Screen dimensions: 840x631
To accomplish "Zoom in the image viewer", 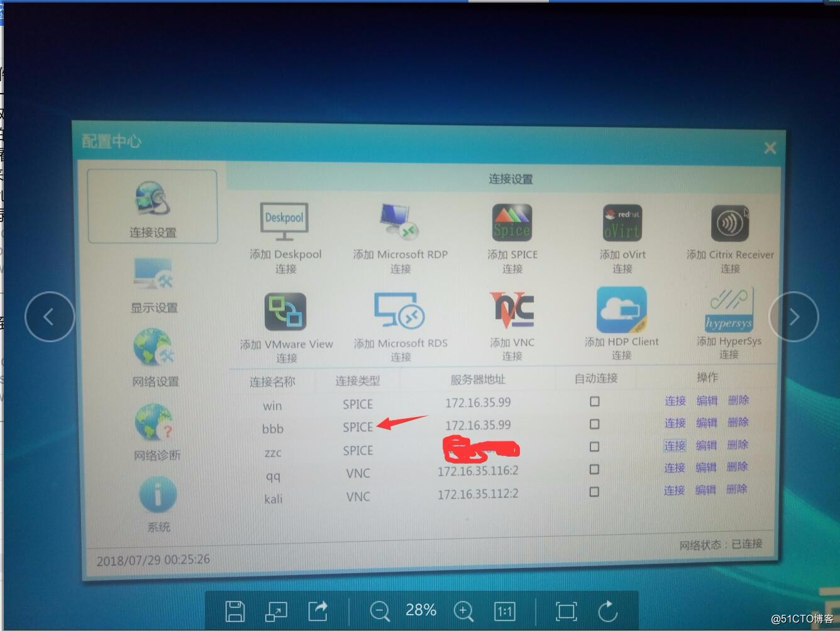I will (x=463, y=611).
